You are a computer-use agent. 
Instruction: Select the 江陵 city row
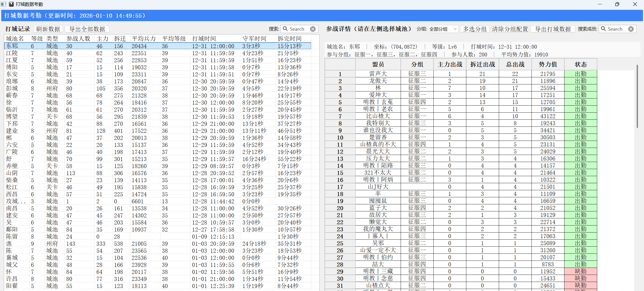(158, 53)
